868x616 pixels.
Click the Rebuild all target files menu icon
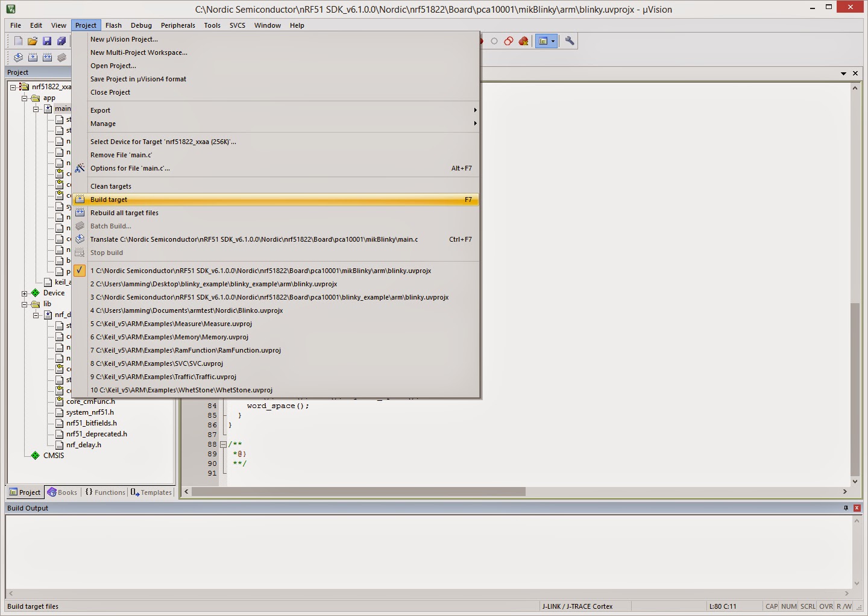pos(80,213)
